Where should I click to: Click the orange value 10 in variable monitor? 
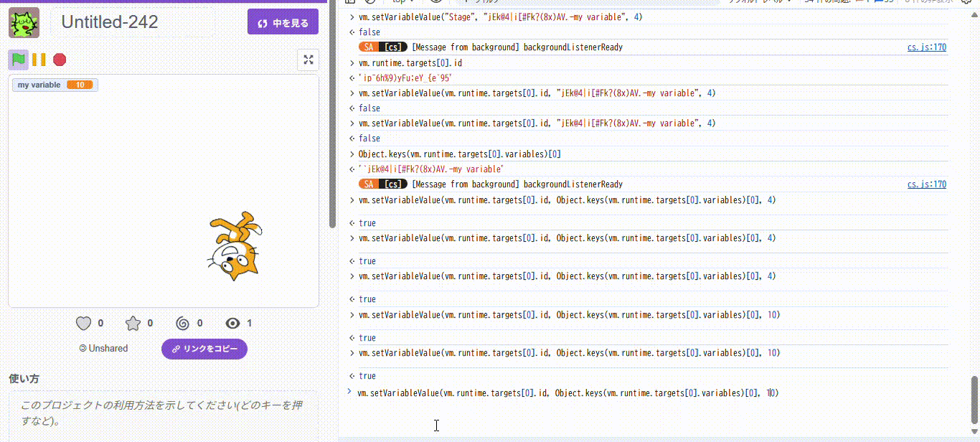pos(80,85)
